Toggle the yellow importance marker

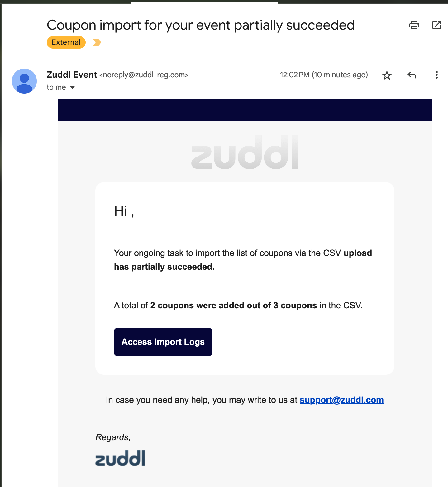97,42
